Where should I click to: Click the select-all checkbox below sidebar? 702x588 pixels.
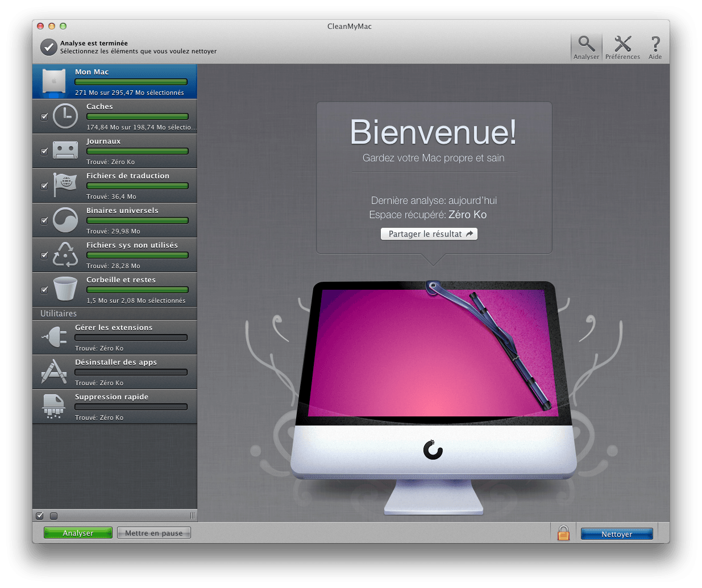pos(40,516)
